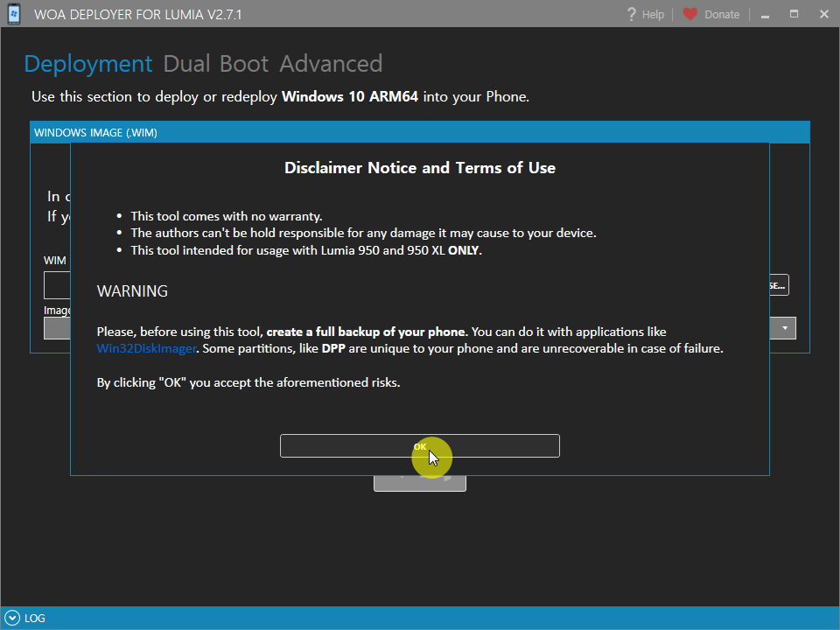Expand the LOG panel chevron
840x630 pixels.
pos(11,619)
